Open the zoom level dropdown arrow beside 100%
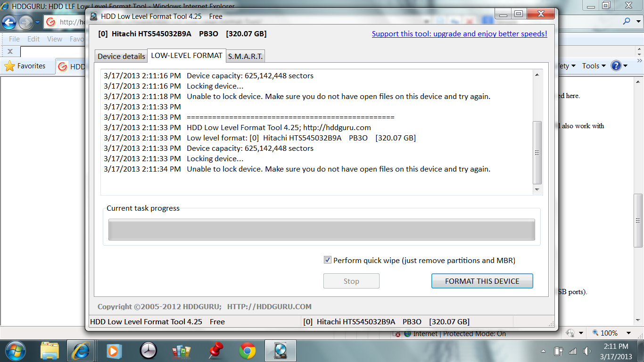The width and height of the screenshot is (644, 362). coord(628,333)
